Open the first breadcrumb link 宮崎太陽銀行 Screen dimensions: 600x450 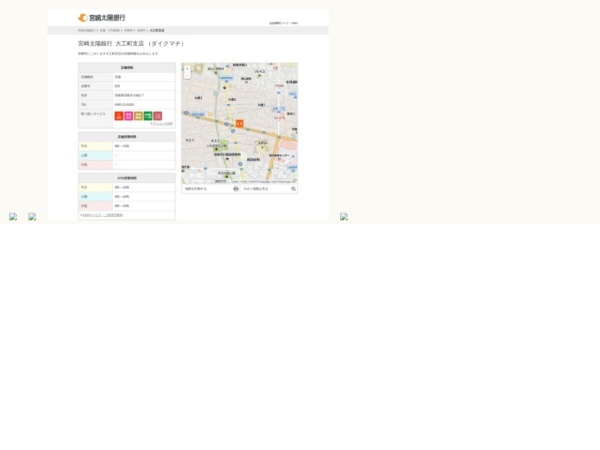click(x=86, y=30)
